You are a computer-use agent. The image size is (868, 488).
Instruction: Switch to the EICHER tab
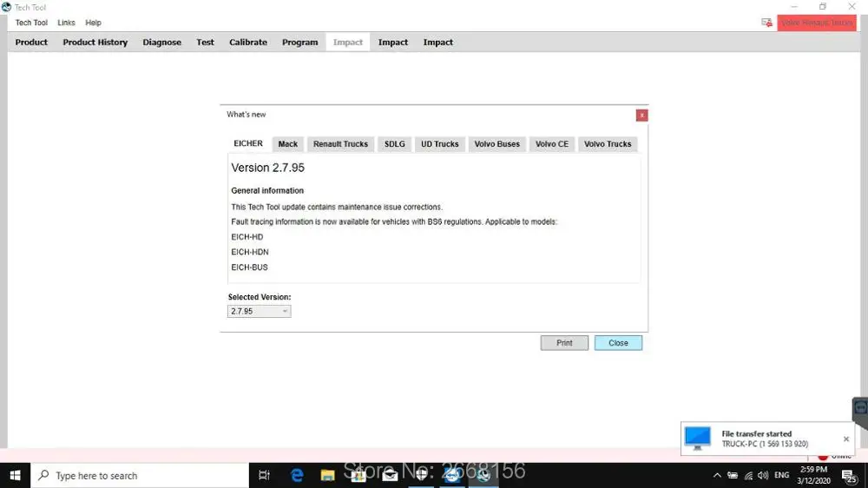coord(248,143)
